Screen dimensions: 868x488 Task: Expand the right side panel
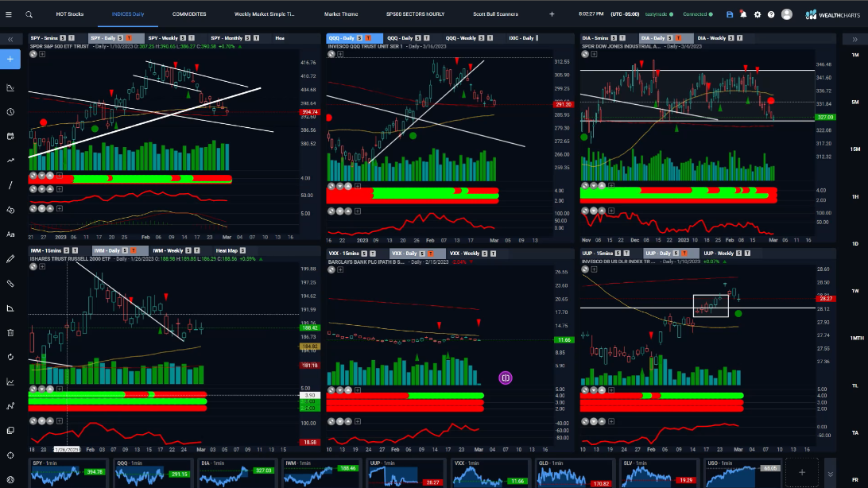pyautogui.click(x=854, y=39)
